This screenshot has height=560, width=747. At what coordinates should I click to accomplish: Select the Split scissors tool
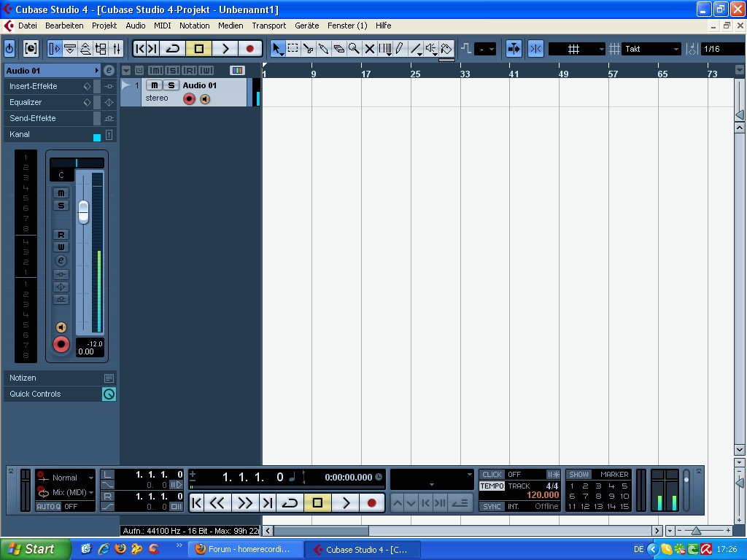[x=309, y=49]
